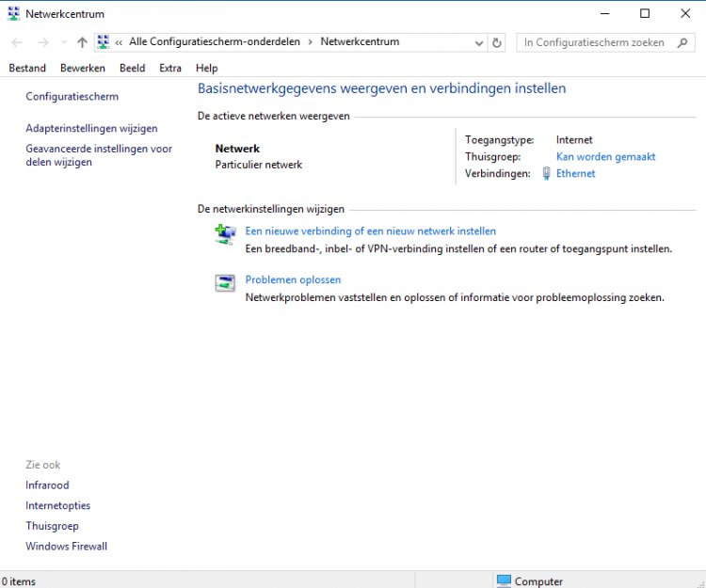706x588 pixels.
Task: Open the recent locations dropdown arrow
Action: (x=63, y=42)
